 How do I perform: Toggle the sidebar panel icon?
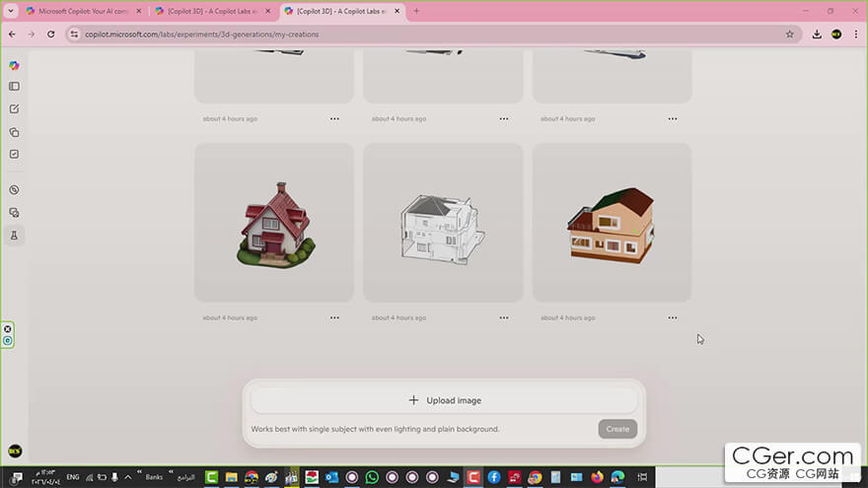pos(15,87)
